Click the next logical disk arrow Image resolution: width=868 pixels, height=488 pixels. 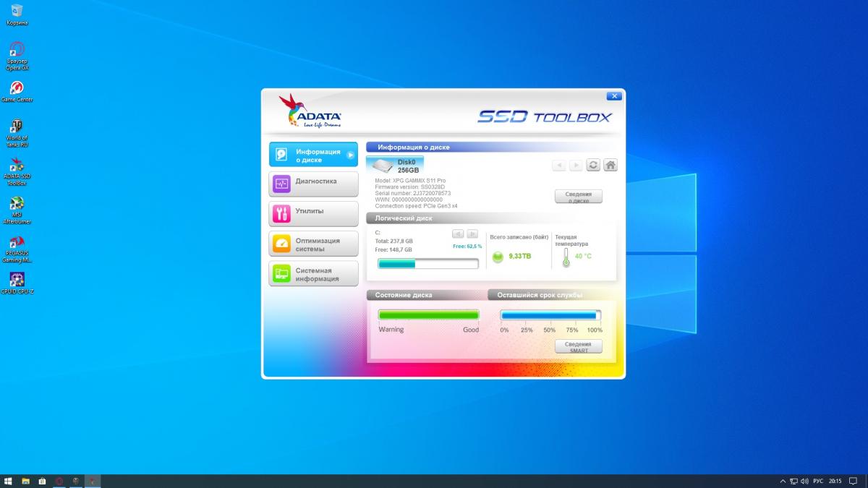click(472, 234)
